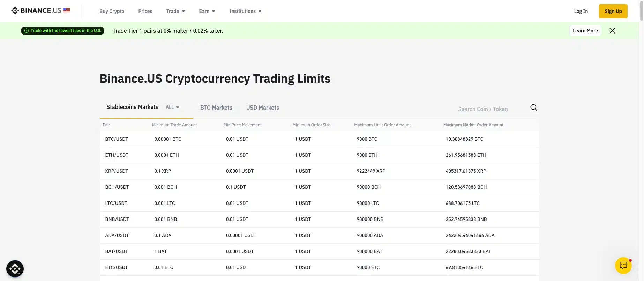The image size is (644, 281).
Task: Expand the Institutions menu
Action: pos(245,11)
